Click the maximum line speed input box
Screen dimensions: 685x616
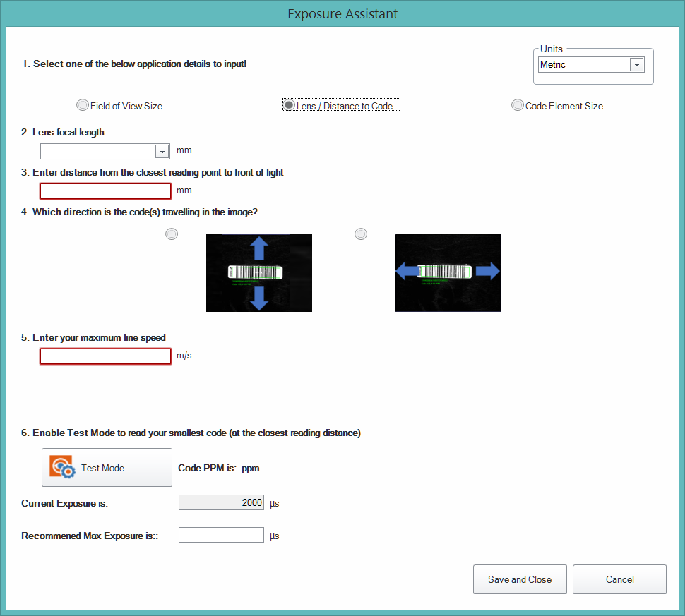click(105, 356)
